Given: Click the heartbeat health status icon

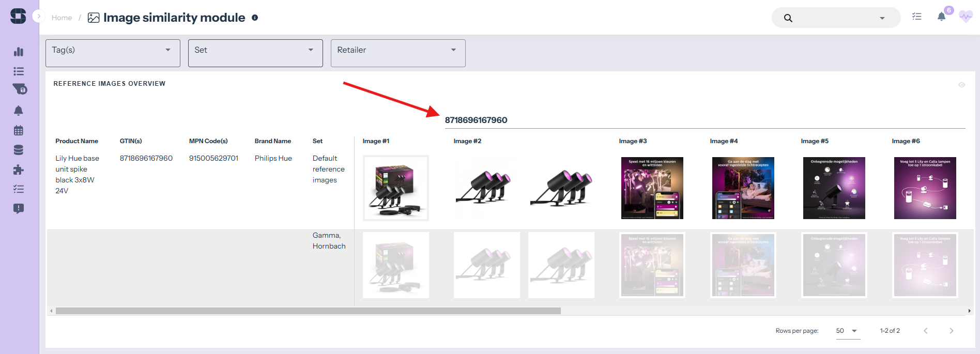Looking at the screenshot, I should point(965,17).
